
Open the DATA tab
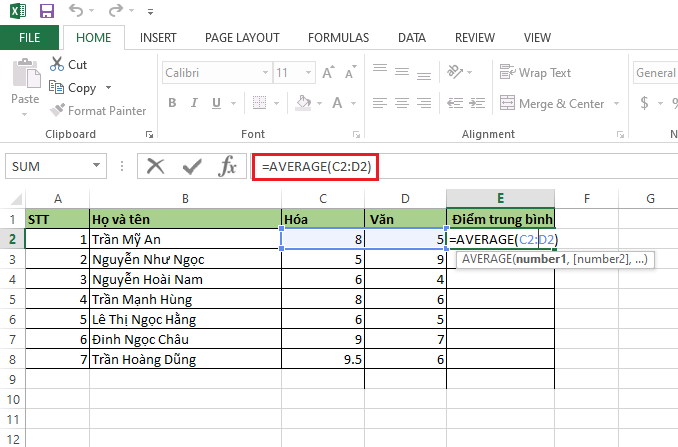click(x=412, y=38)
